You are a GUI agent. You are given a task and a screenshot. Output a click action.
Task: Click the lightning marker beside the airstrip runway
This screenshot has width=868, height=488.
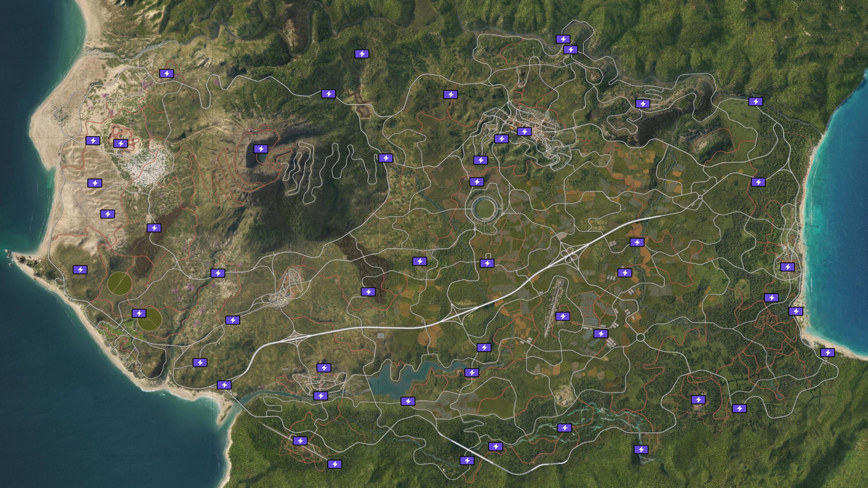coord(562,316)
